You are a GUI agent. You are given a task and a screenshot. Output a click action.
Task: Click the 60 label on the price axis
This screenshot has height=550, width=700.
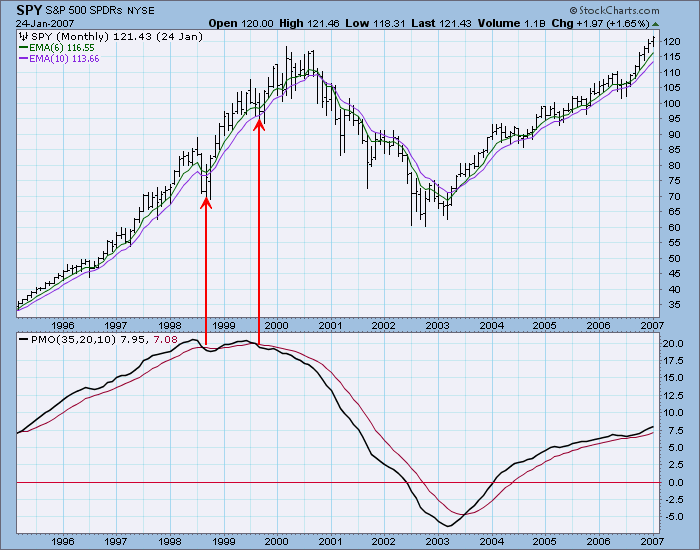pyautogui.click(x=675, y=227)
